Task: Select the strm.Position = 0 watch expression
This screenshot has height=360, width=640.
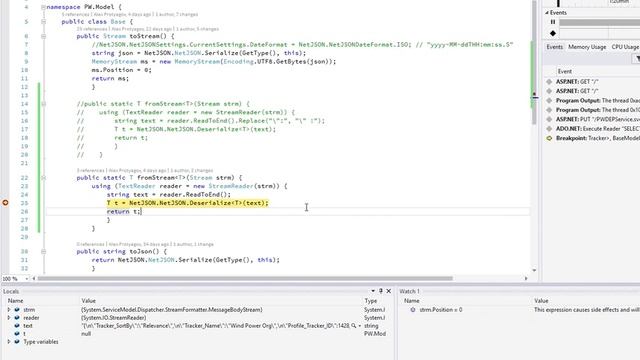Action: (x=441, y=310)
